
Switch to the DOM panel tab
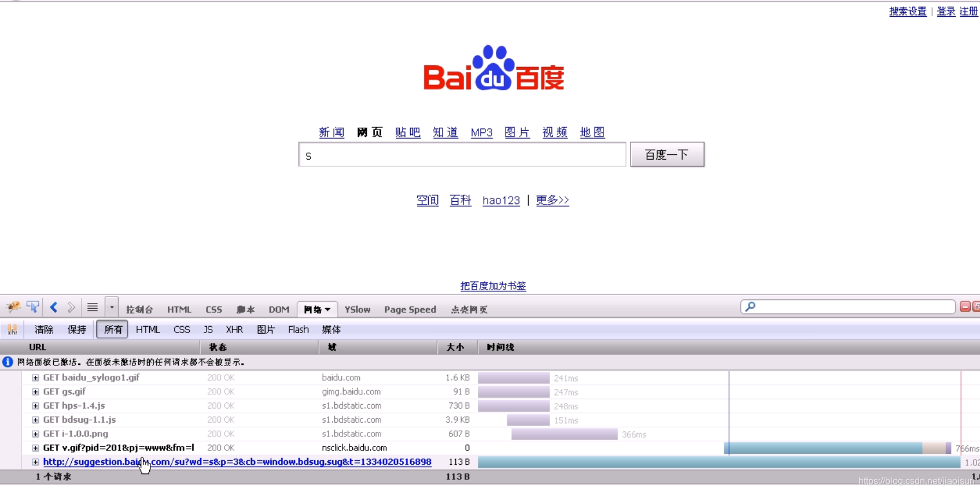click(x=279, y=309)
